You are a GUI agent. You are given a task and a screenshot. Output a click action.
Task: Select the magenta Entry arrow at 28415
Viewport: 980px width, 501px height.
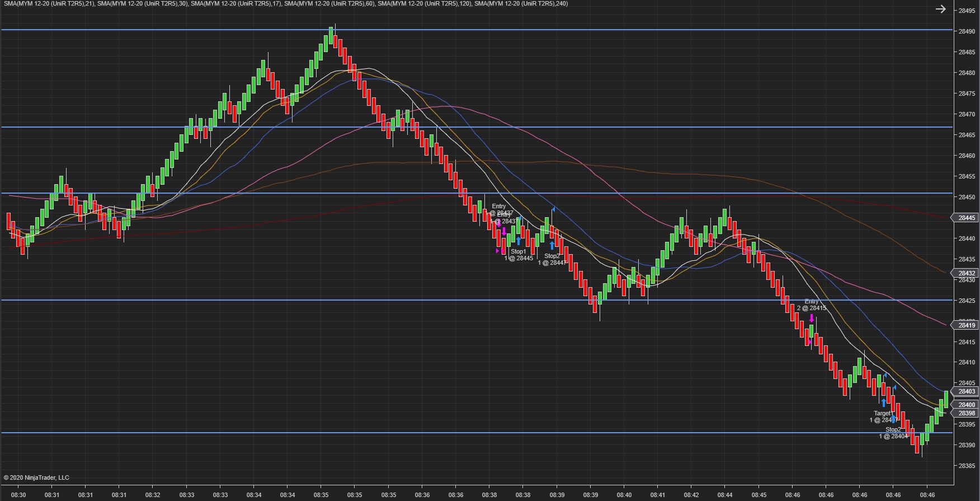coord(812,318)
